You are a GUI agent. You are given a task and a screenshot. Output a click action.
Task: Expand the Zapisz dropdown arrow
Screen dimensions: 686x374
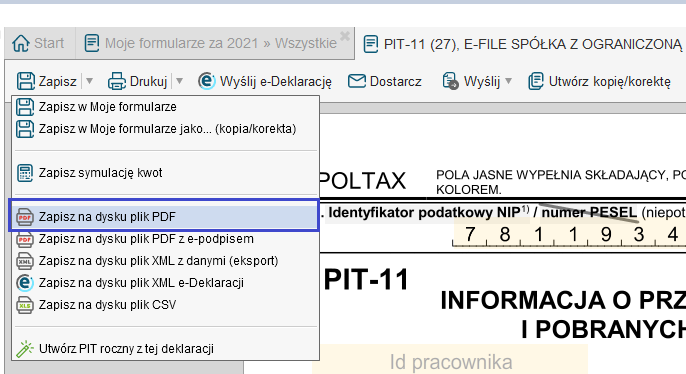click(x=89, y=81)
